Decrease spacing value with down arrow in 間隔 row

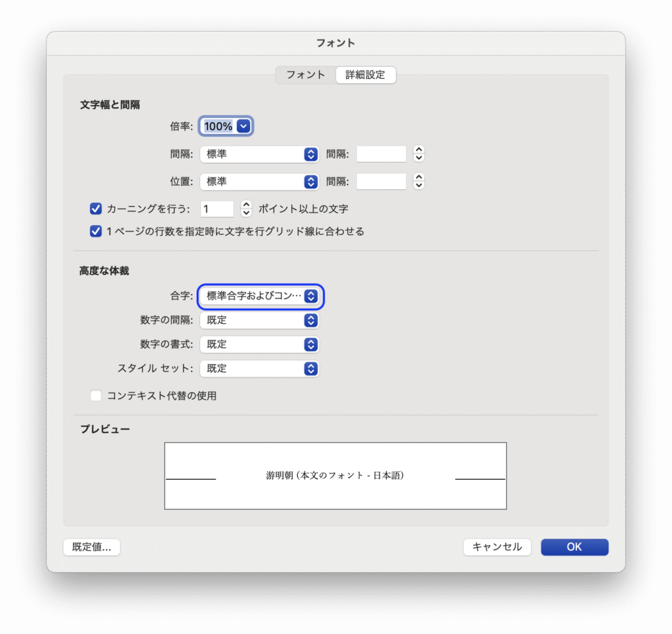click(x=419, y=158)
